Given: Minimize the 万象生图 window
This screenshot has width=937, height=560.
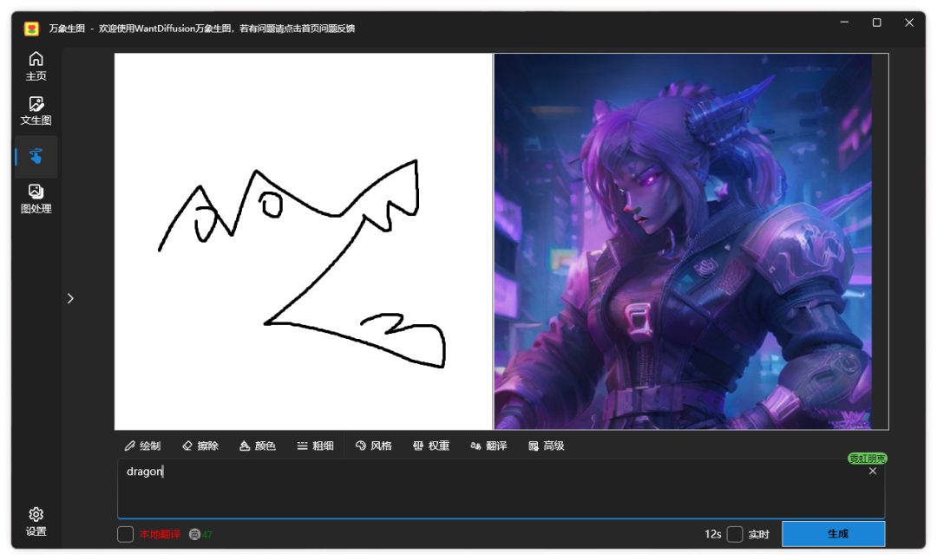Looking at the screenshot, I should coord(844,23).
